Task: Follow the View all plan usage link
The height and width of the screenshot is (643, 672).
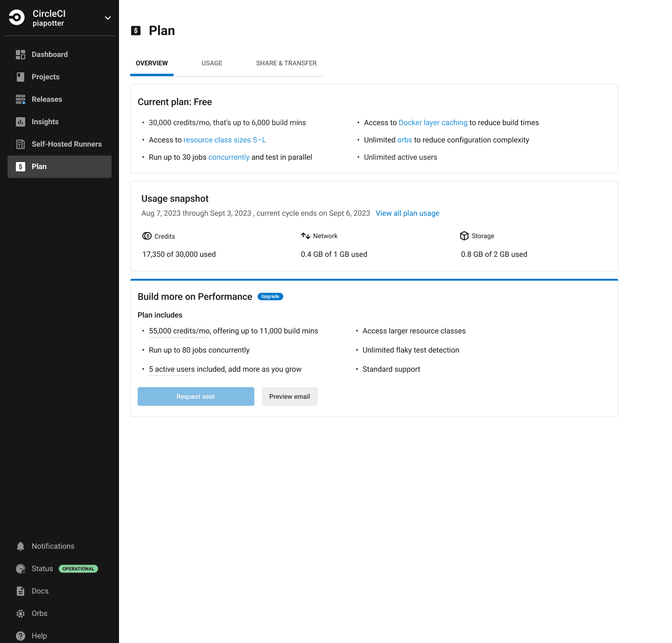Action: [407, 213]
